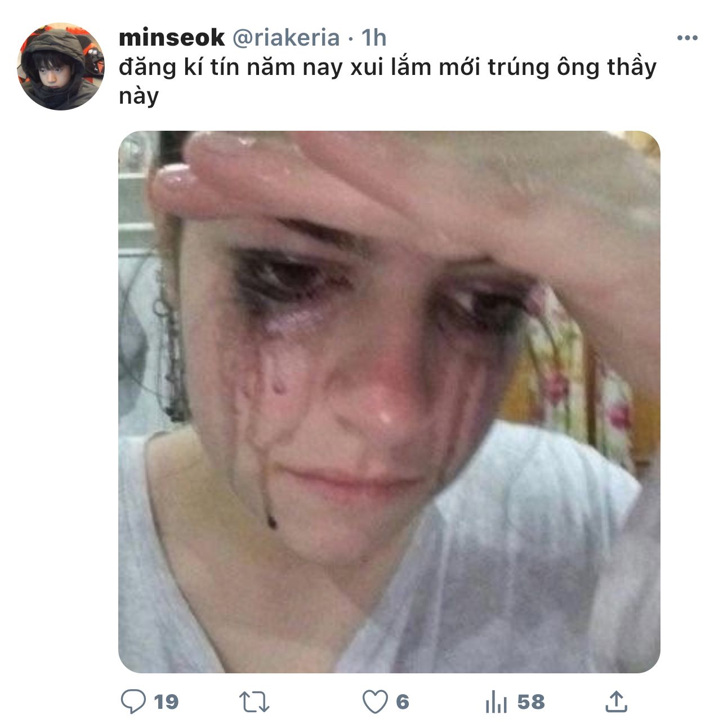Tap the share upload arrow icon
This screenshot has height=728, width=723.
[x=616, y=702]
